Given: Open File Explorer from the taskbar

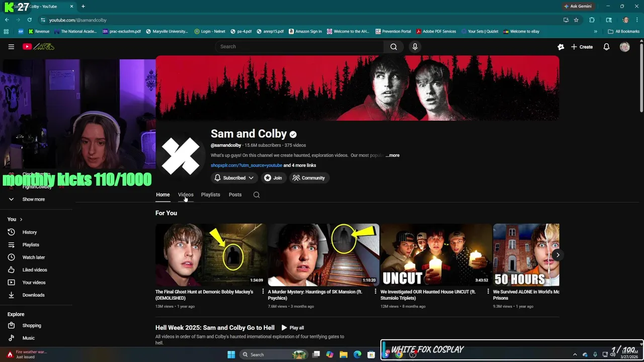Looking at the screenshot, I should click(344, 354).
